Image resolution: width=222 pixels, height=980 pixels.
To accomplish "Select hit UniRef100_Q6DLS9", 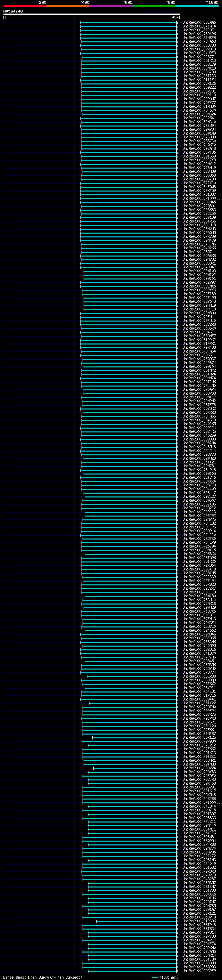I will tap(199, 64).
